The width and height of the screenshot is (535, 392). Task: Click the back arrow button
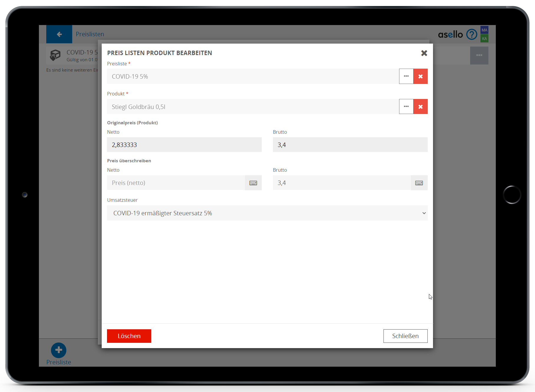pyautogui.click(x=59, y=34)
